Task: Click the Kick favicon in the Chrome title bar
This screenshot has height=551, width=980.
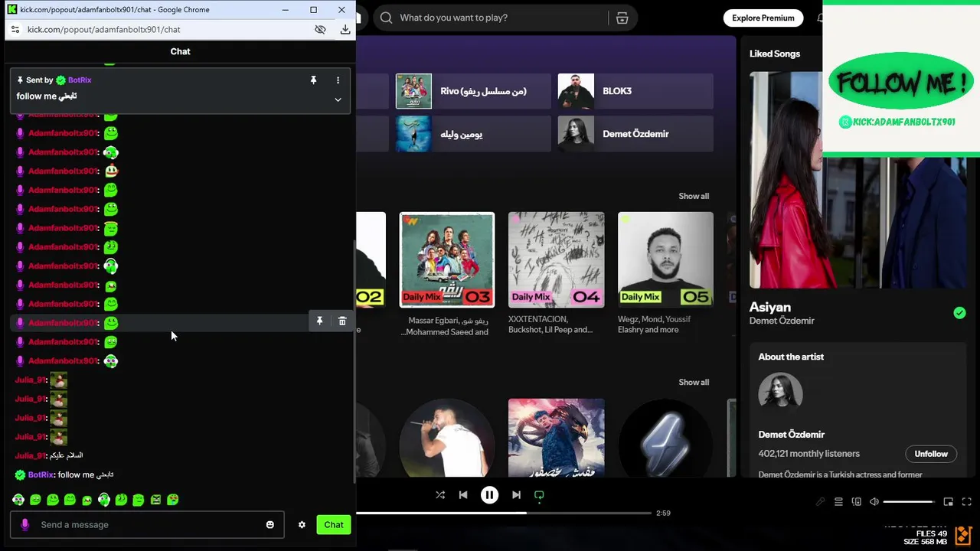Action: tap(12, 10)
